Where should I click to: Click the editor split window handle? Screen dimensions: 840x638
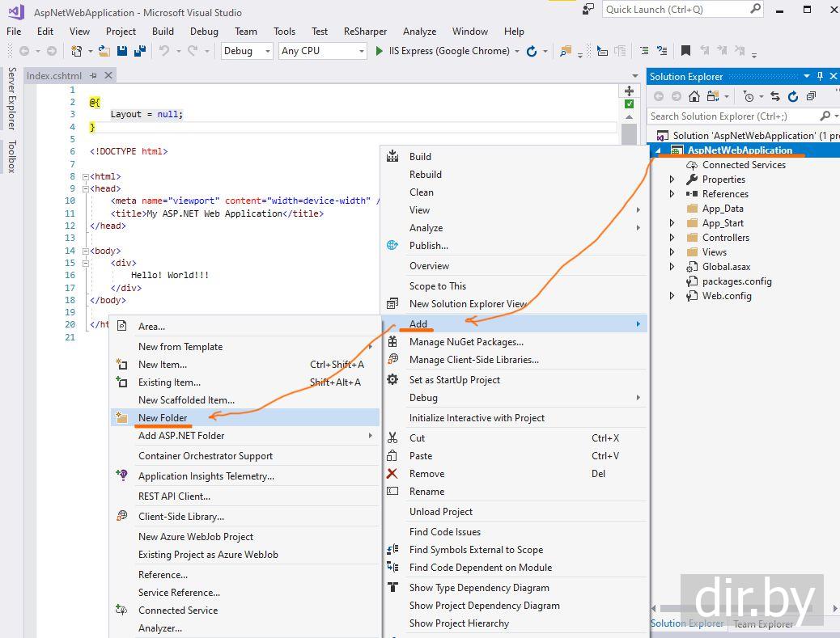coord(629,91)
